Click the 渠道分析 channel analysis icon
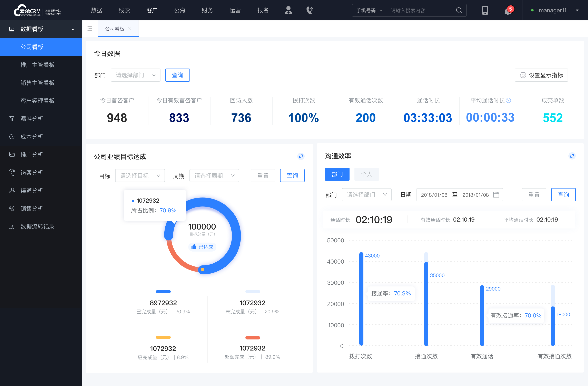Screen dimensions: 588x386 click(x=11, y=190)
